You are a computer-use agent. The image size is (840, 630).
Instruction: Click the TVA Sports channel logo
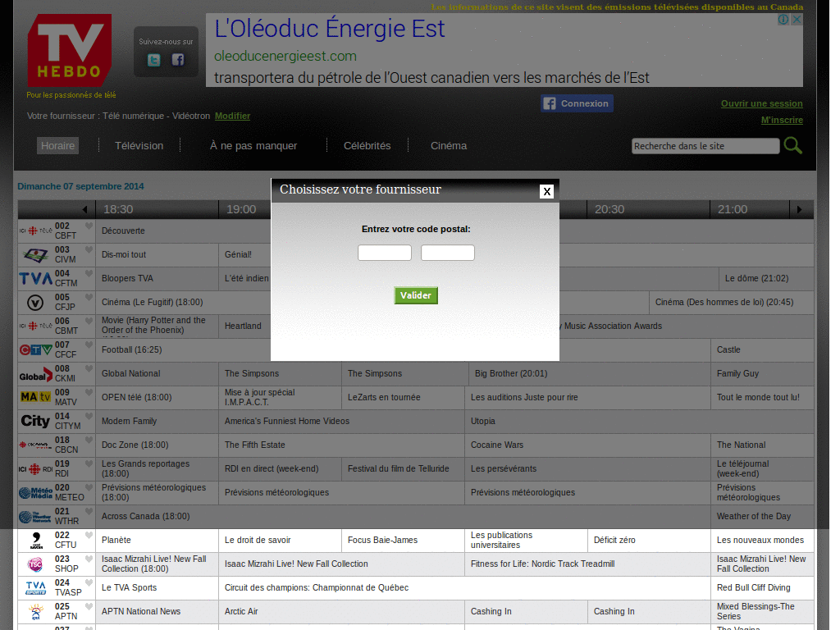click(36, 588)
